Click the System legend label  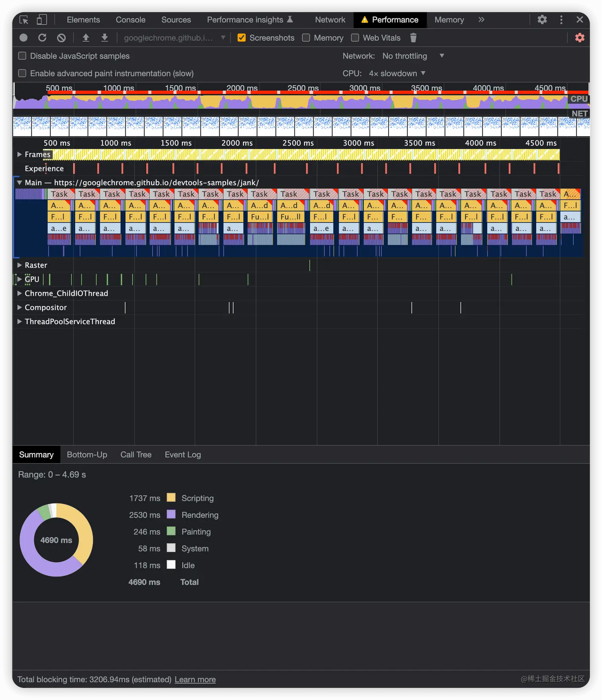(x=195, y=548)
